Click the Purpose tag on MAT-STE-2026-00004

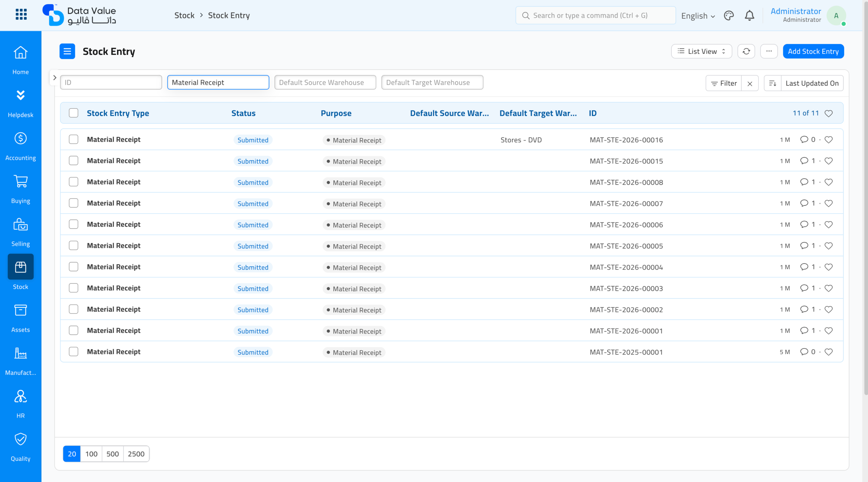[354, 267]
